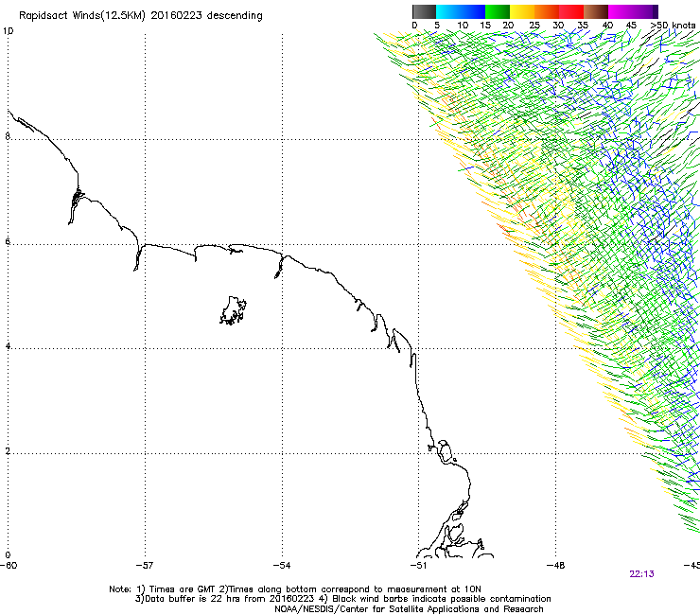
Task: Click the "35" label under the color bar
Action: pos(583,26)
